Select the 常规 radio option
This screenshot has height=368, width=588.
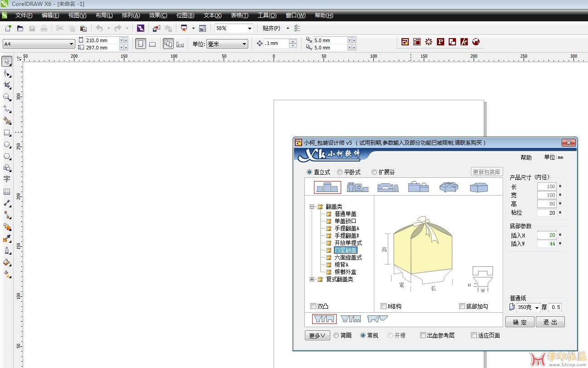[x=369, y=335]
